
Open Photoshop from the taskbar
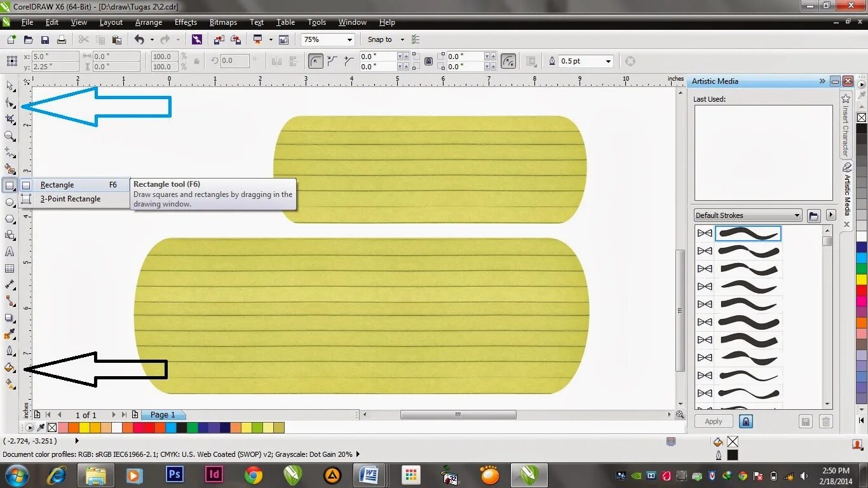[174, 475]
